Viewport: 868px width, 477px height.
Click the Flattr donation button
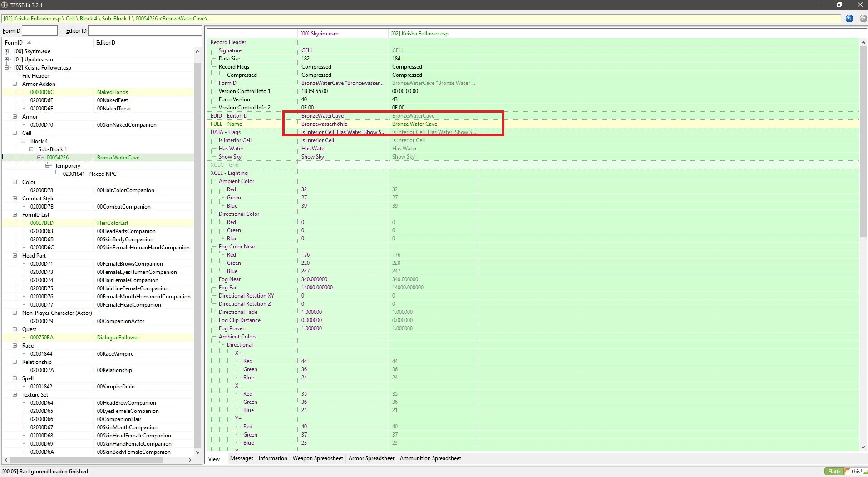click(x=833, y=472)
